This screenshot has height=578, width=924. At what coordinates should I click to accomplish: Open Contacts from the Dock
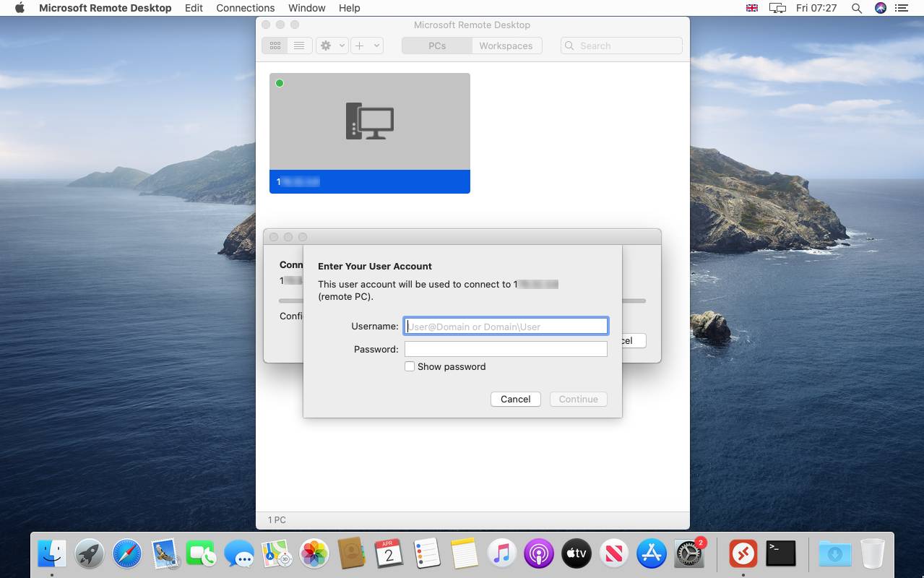tap(352, 554)
